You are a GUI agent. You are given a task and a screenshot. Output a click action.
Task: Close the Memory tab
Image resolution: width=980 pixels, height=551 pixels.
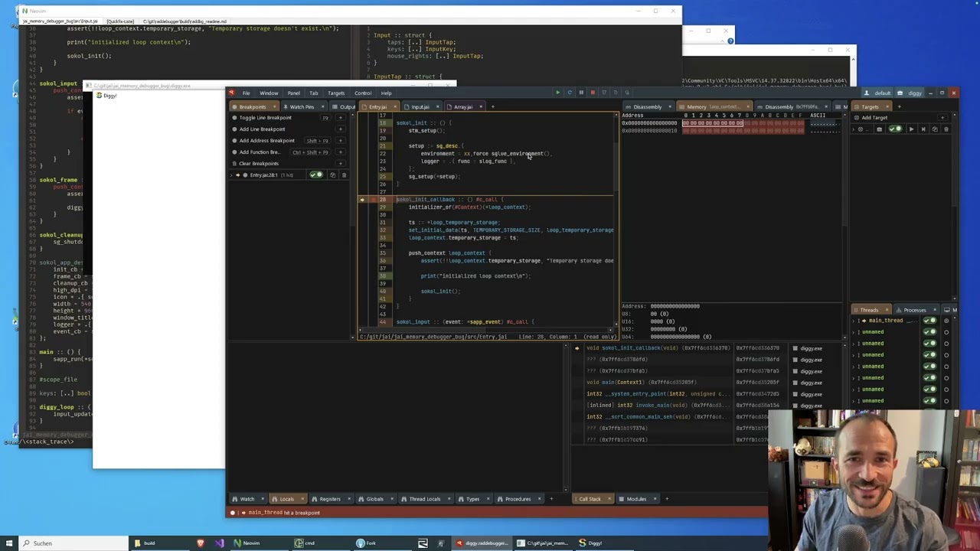tap(747, 107)
